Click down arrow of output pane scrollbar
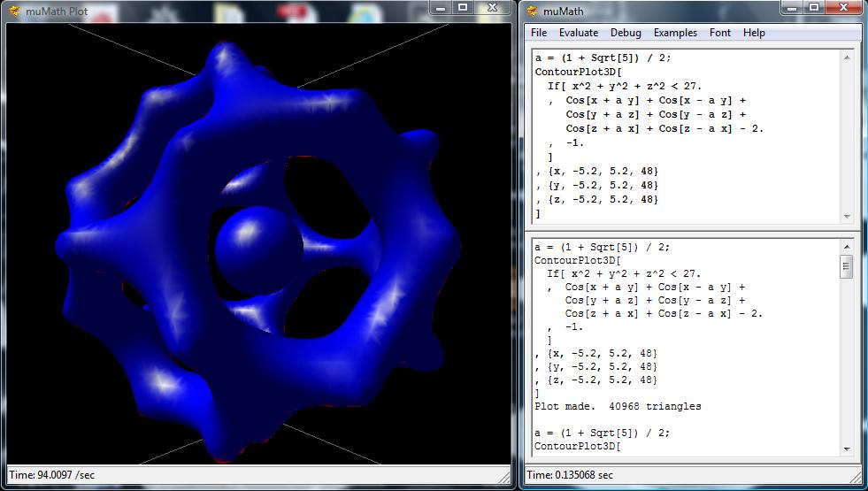 pos(847,449)
